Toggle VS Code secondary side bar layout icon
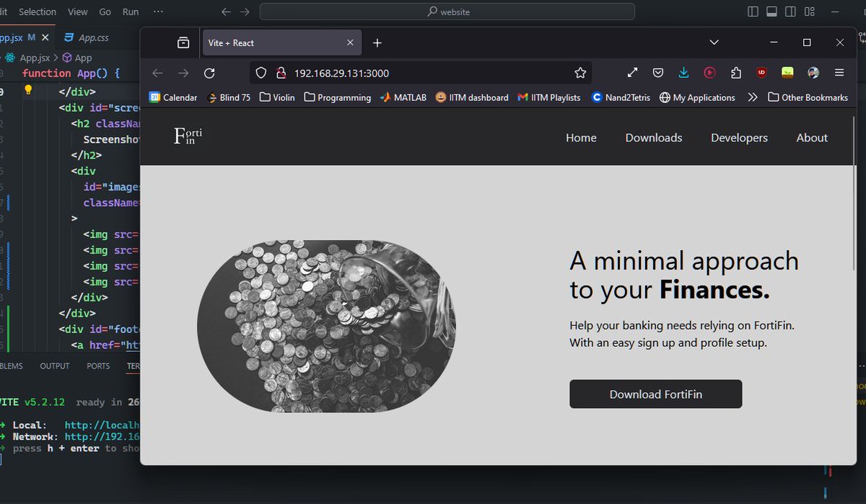The width and height of the screenshot is (866, 504). (790, 12)
